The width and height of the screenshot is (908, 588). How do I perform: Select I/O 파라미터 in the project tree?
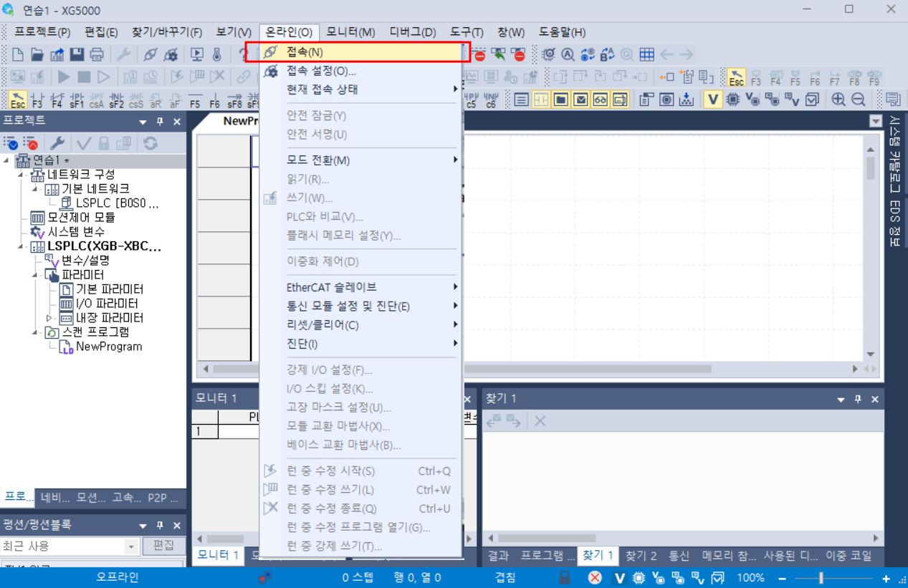pyautogui.click(x=107, y=303)
